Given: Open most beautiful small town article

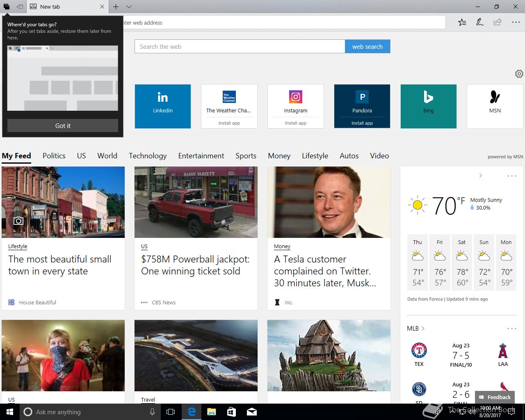Looking at the screenshot, I should (60, 265).
